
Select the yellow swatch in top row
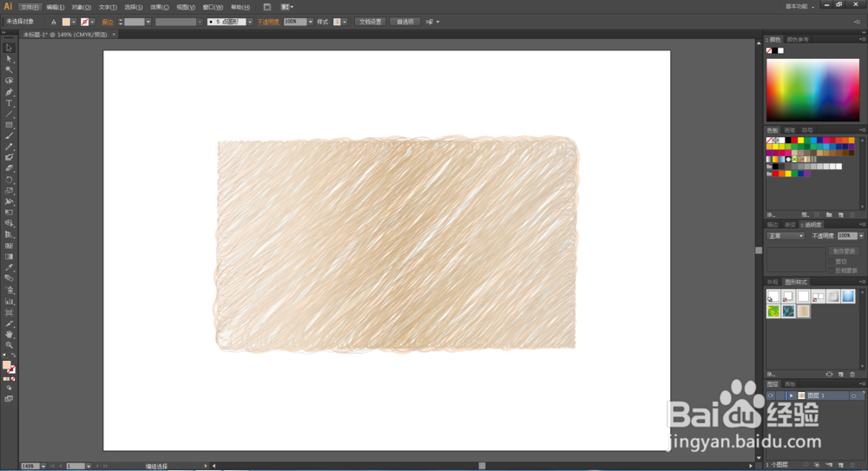[x=800, y=141]
